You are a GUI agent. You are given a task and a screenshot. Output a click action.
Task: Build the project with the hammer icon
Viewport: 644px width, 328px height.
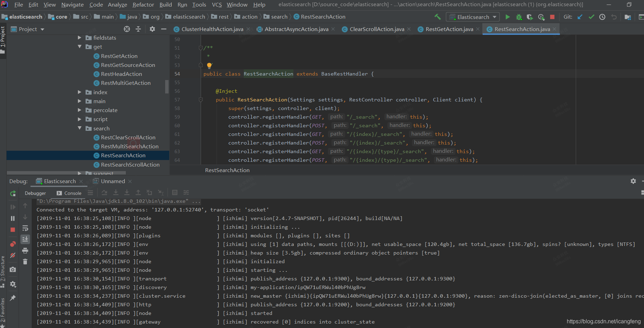437,17
